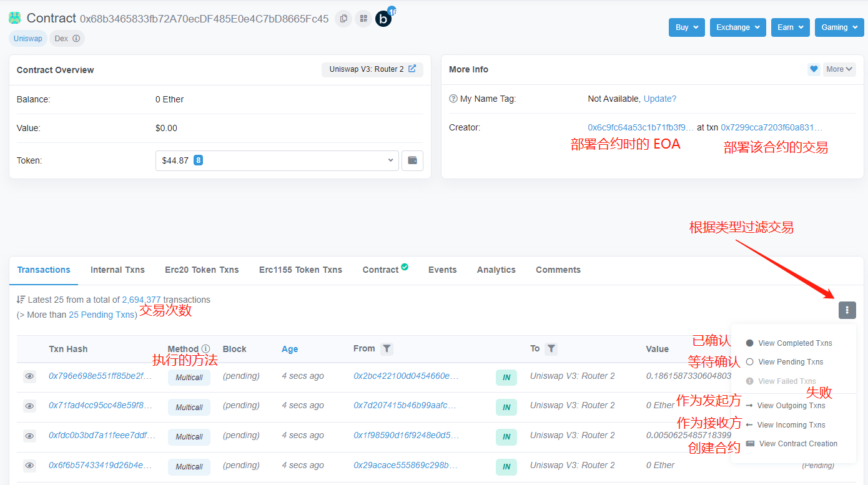Click the IN badge in 0x71fad4cc row
This screenshot has height=485, width=868.
506,407
